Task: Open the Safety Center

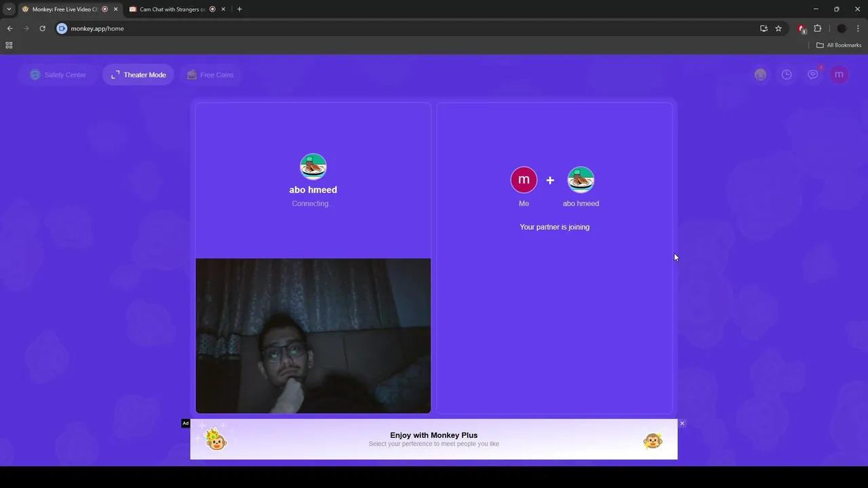Action: [58, 75]
